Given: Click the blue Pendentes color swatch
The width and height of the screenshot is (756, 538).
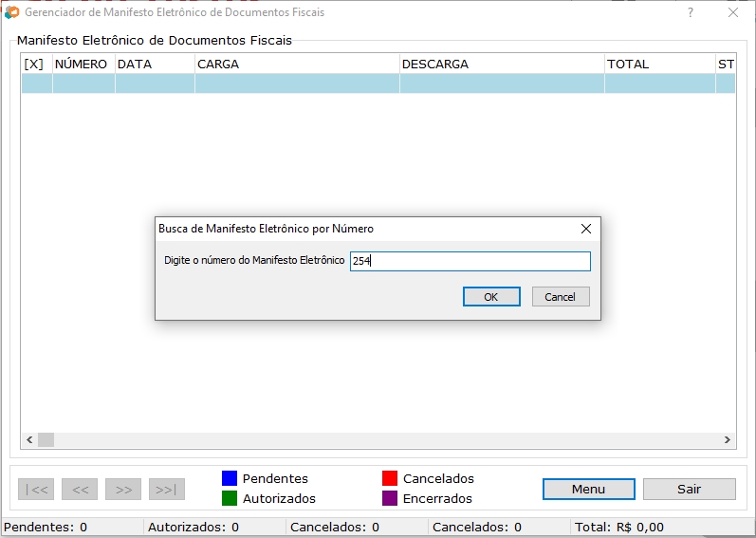Looking at the screenshot, I should [230, 478].
